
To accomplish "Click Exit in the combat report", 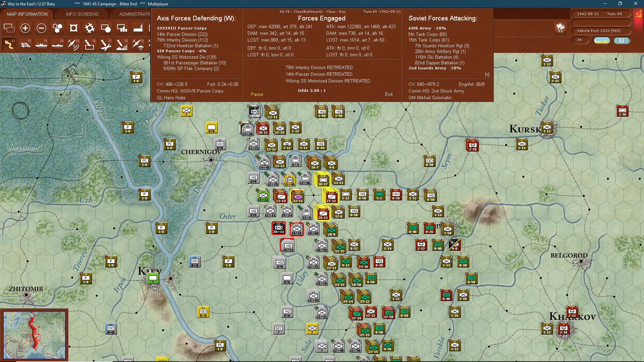I will pos(389,95).
